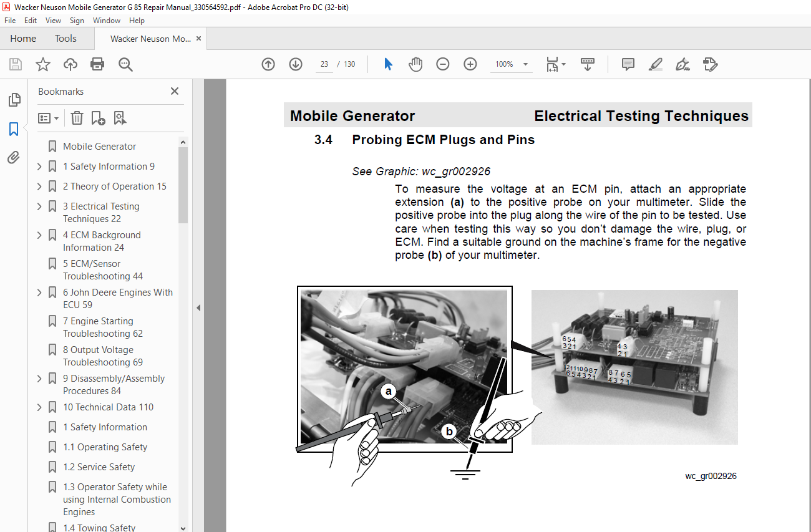Go to previous page arrow
This screenshot has width=811, height=532.
[268, 64]
